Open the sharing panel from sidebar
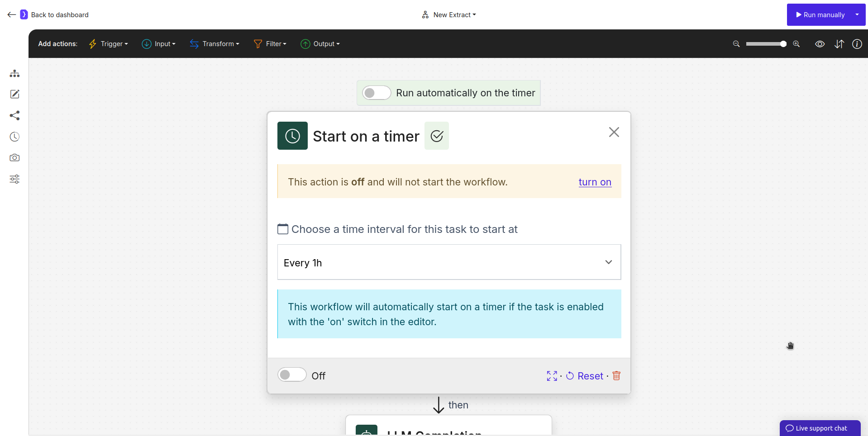Viewport: 868px width, 436px height. [14, 116]
